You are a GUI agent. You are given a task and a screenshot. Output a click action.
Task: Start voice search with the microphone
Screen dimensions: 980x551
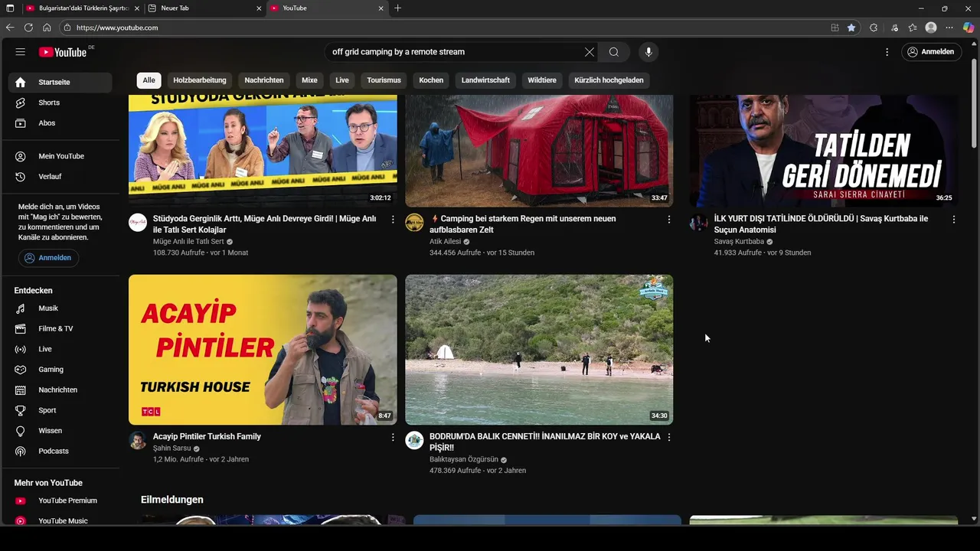pos(648,52)
